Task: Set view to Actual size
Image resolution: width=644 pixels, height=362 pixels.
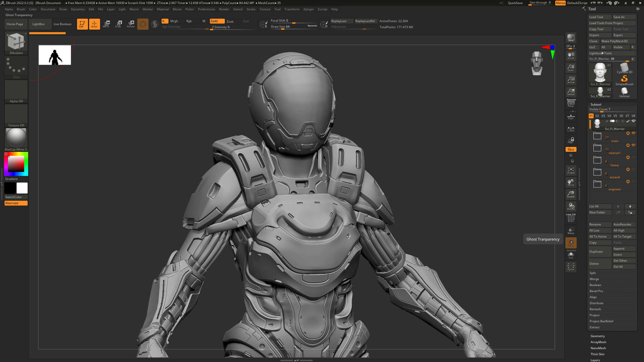Action: [x=571, y=80]
